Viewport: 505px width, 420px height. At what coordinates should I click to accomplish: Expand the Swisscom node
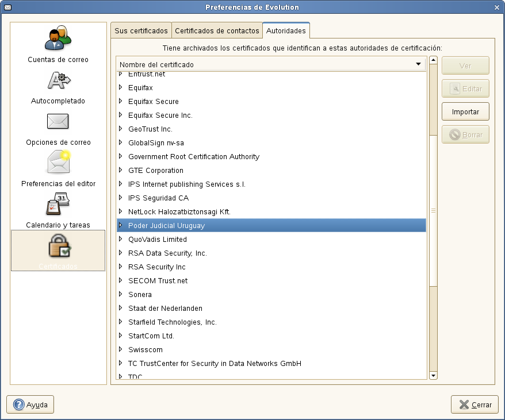(120, 349)
